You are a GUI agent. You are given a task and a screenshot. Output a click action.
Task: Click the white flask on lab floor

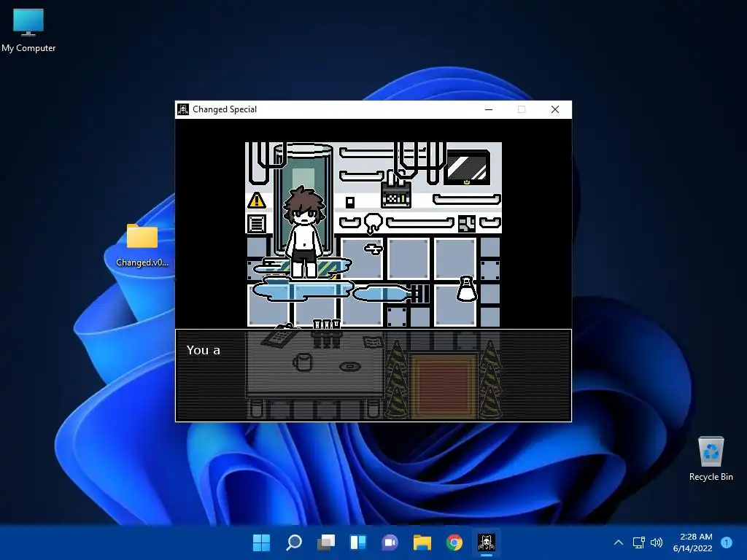[x=466, y=289]
